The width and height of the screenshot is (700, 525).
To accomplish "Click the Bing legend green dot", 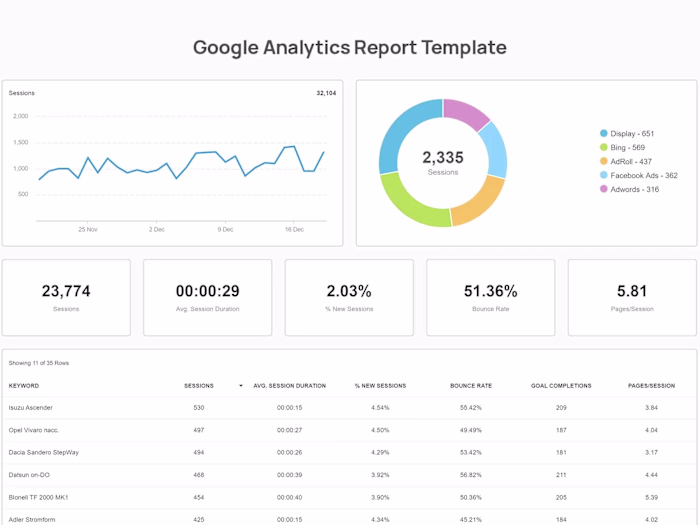I will click(604, 147).
